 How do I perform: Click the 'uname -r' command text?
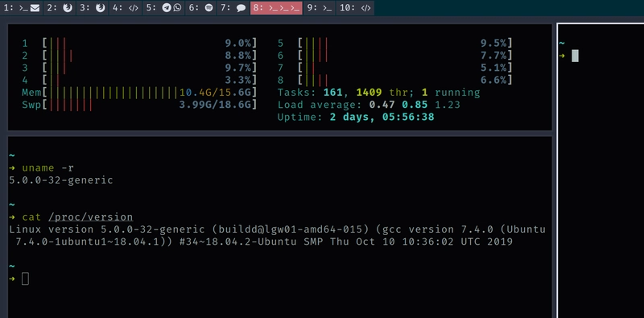(x=48, y=167)
